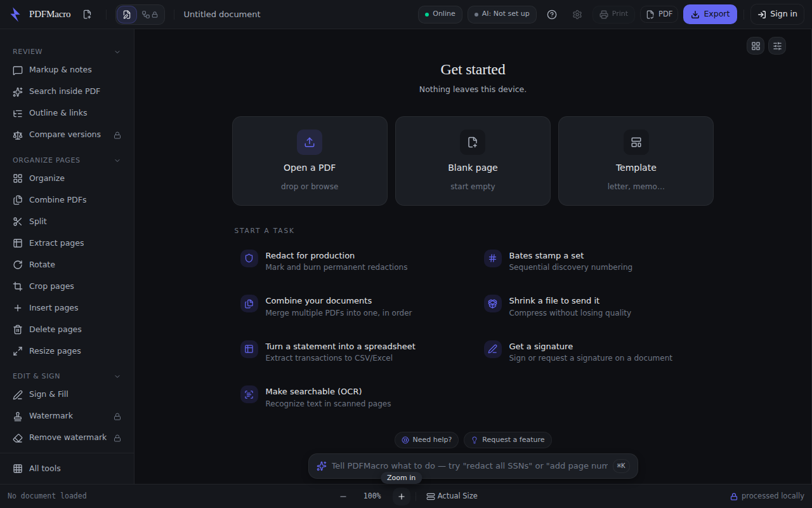
Task: Select Delete pages
Action: 67,330
